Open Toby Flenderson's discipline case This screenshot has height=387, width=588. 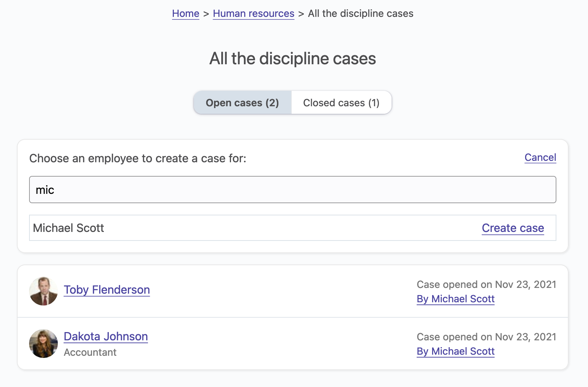point(107,290)
